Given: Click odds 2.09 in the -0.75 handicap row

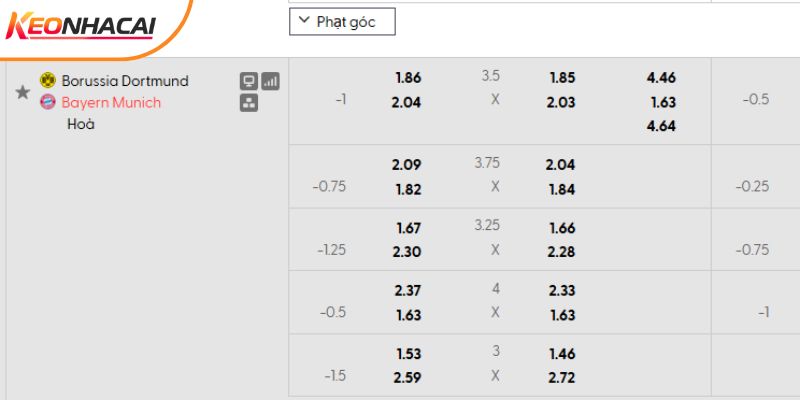Looking at the screenshot, I should click(x=407, y=164).
